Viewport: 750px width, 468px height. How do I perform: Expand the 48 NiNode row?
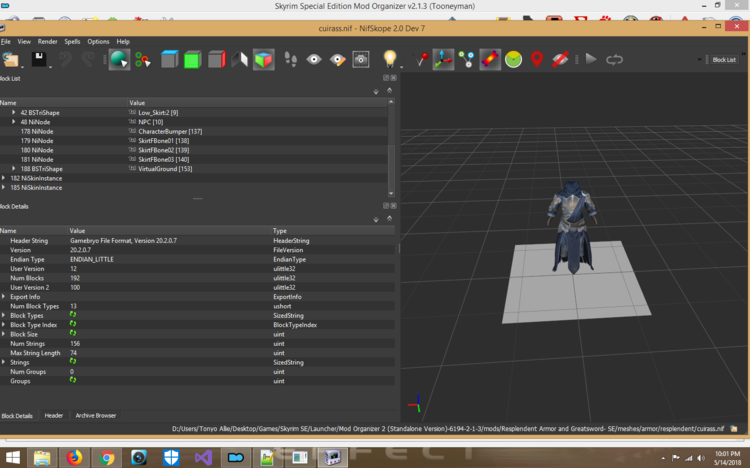[13, 122]
